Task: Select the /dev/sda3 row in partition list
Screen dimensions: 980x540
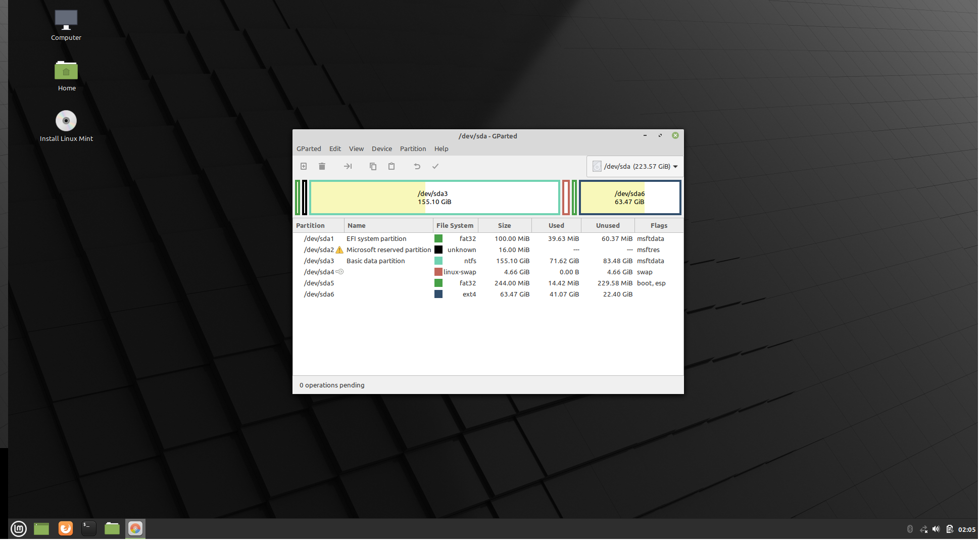Action: pos(319,261)
